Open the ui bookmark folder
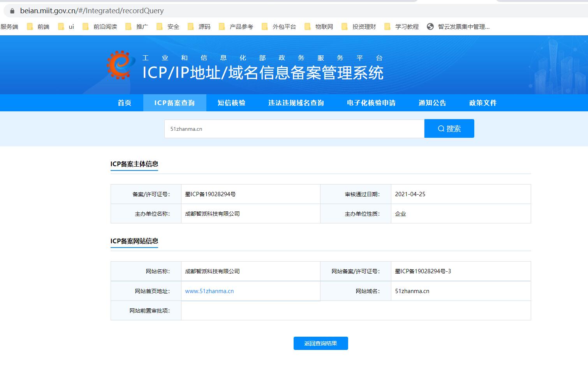 [66, 26]
